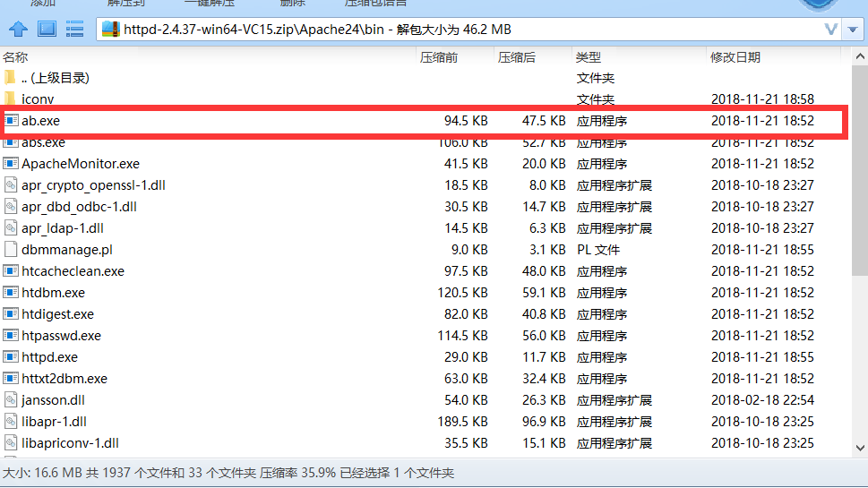868x488 pixels.
Task: Click the iconv folder name
Action: coord(38,99)
